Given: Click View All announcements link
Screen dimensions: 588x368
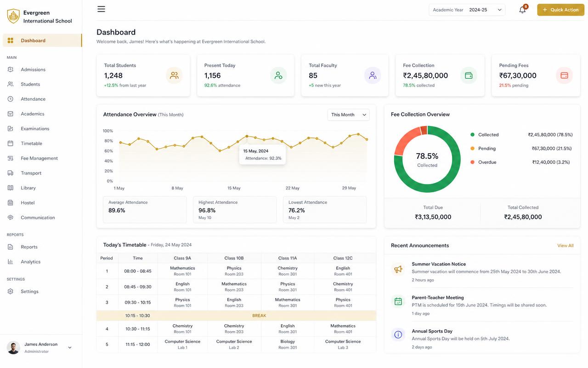Looking at the screenshot, I should 565,246.
